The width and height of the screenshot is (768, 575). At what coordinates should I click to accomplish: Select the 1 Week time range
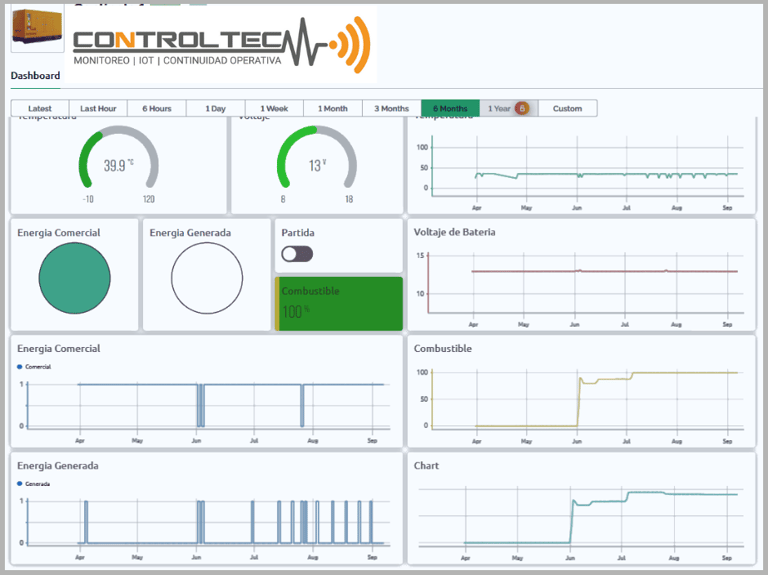(x=274, y=108)
